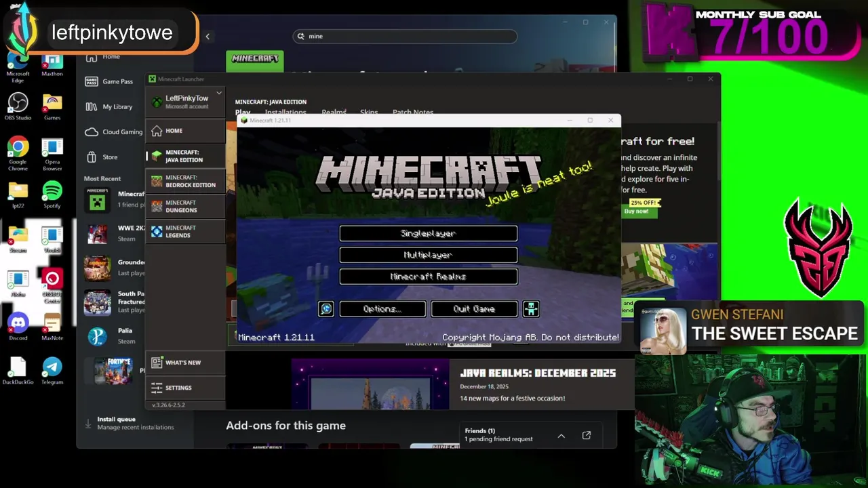The width and height of the screenshot is (868, 488).
Task: Open What's New in Minecraft Launcher
Action: (x=186, y=363)
